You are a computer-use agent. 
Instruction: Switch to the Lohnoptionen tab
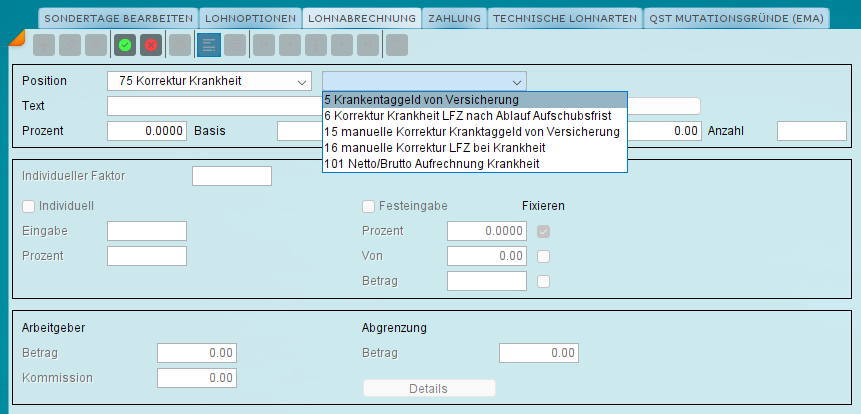click(x=250, y=19)
